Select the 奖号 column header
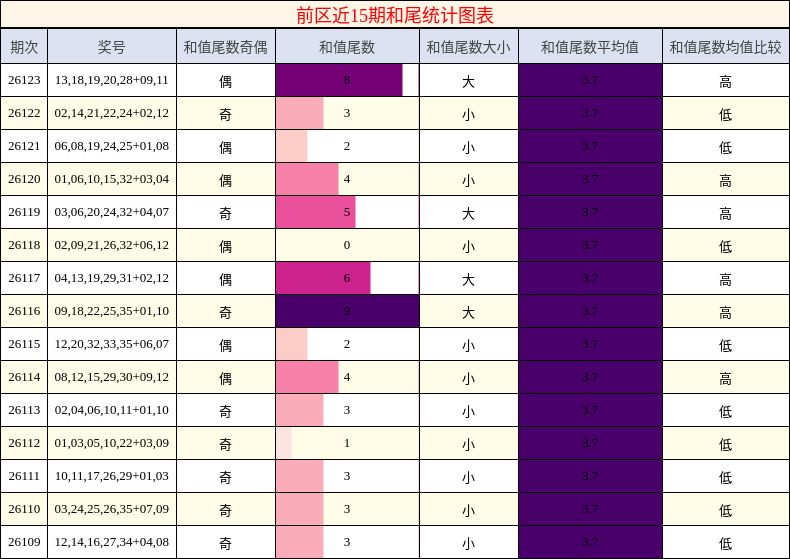Viewport: 790px width, 559px height. point(112,47)
